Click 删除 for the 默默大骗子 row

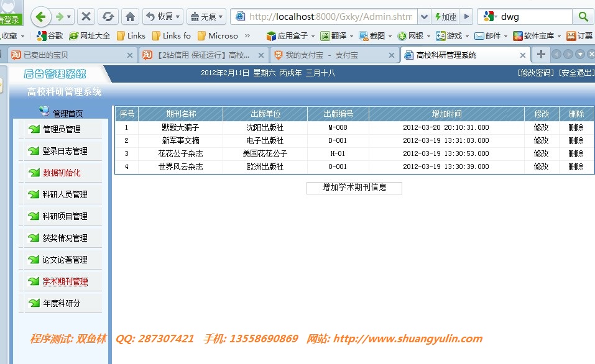(x=576, y=127)
